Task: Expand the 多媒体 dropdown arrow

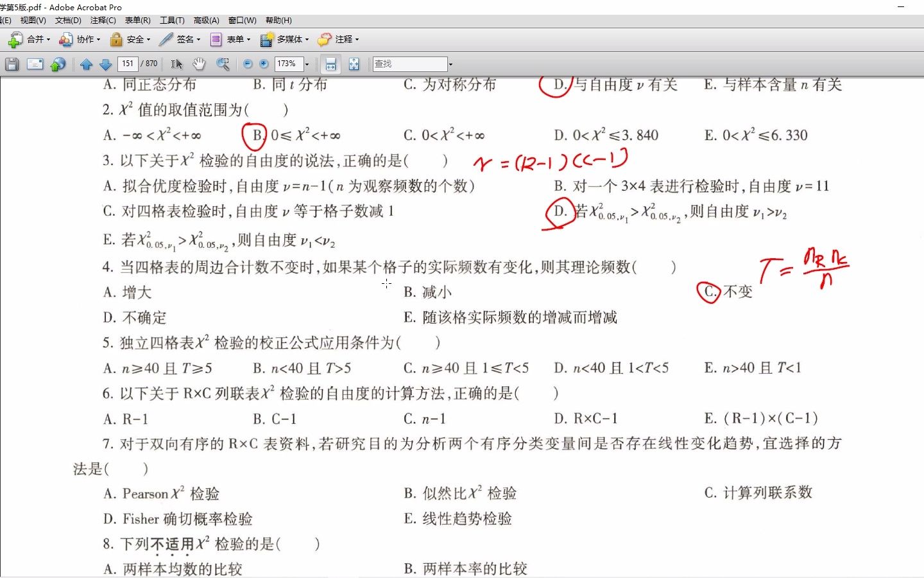Action: tap(307, 40)
